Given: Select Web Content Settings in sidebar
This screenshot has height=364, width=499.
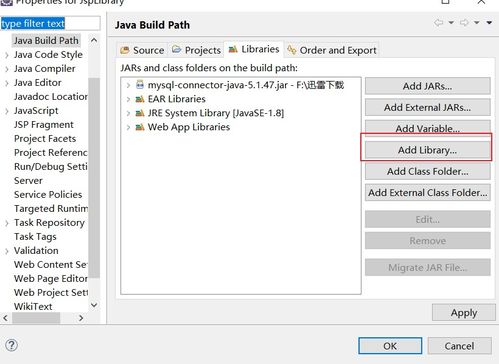Looking at the screenshot, I should point(51,265).
